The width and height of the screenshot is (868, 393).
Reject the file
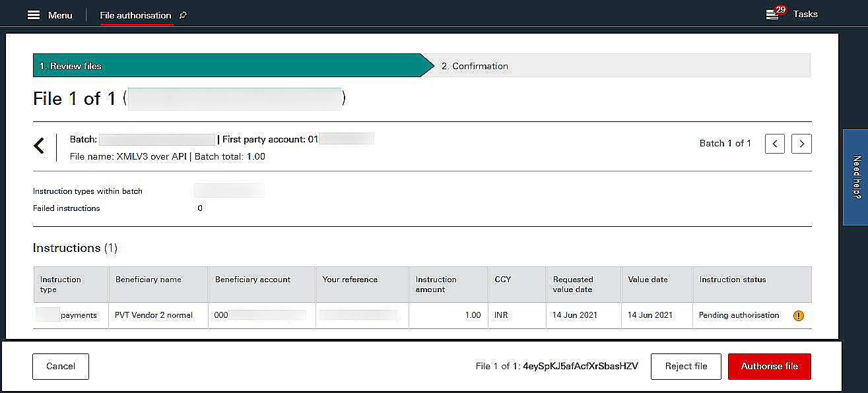[686, 366]
